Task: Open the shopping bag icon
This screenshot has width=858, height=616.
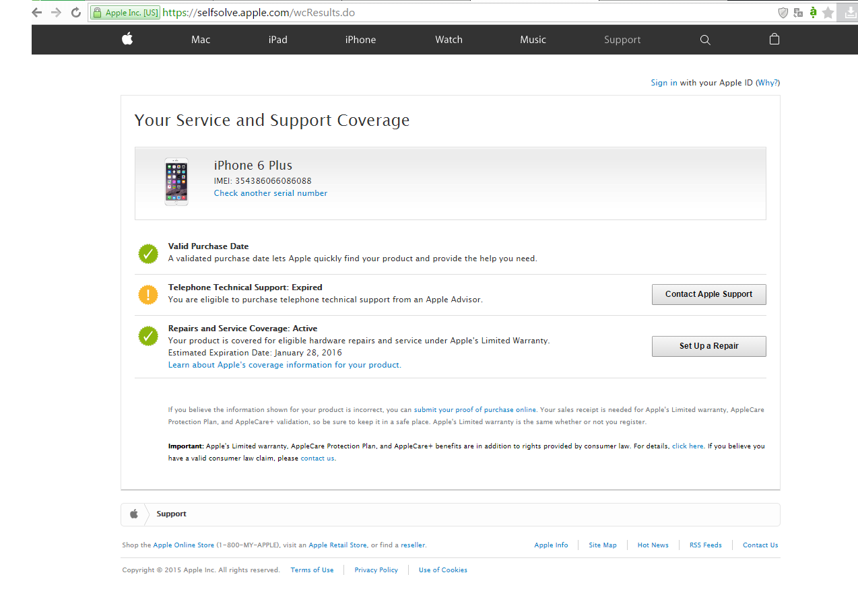Action: [774, 39]
